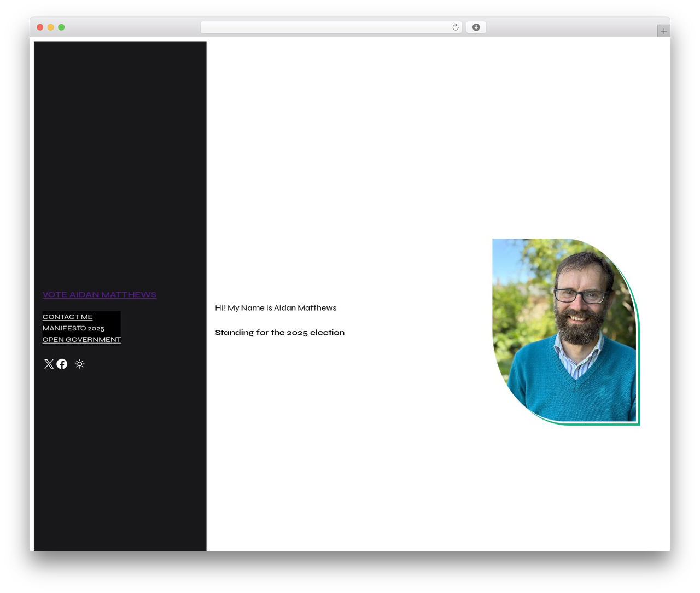Open the Facebook social link

pyautogui.click(x=62, y=364)
